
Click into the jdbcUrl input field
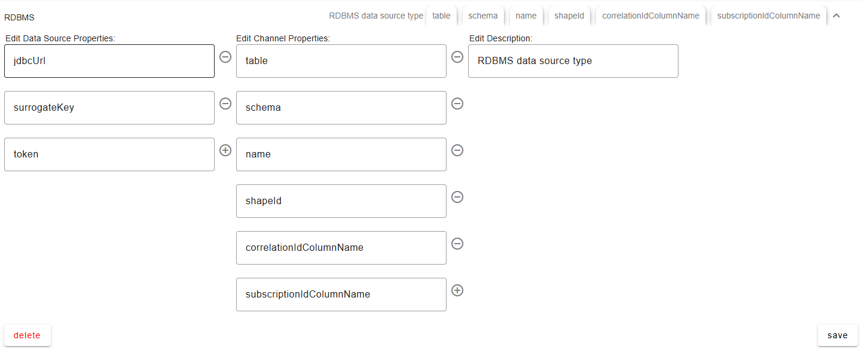click(x=109, y=61)
